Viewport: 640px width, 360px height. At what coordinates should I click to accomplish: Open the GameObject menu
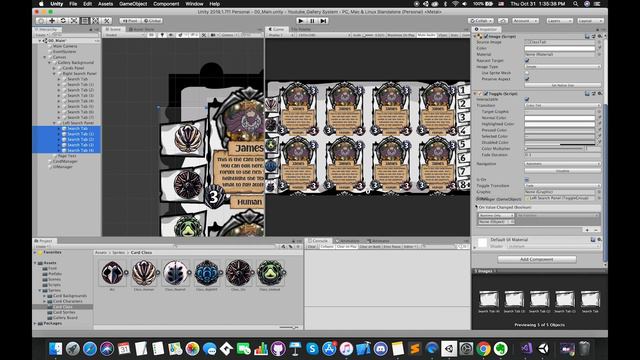(133, 4)
